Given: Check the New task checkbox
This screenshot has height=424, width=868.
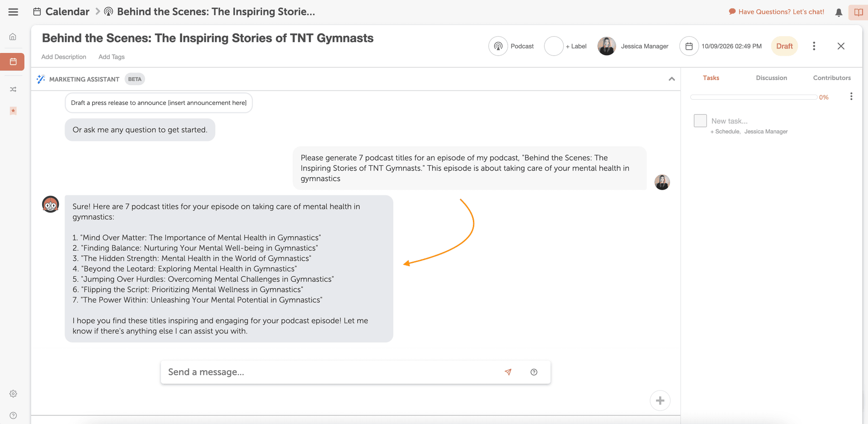Looking at the screenshot, I should 700,120.
